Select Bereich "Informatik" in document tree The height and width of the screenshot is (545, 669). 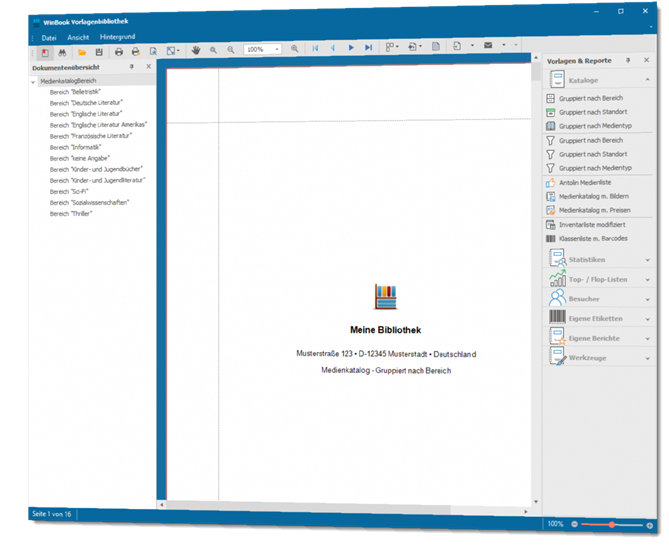(76, 146)
